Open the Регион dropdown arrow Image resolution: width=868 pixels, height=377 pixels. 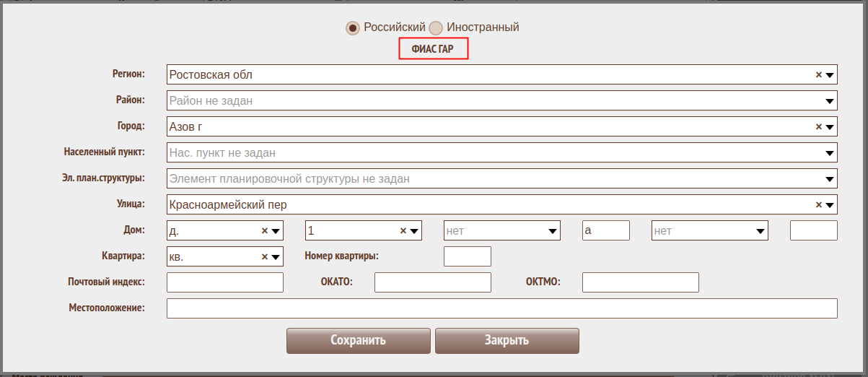pyautogui.click(x=830, y=75)
